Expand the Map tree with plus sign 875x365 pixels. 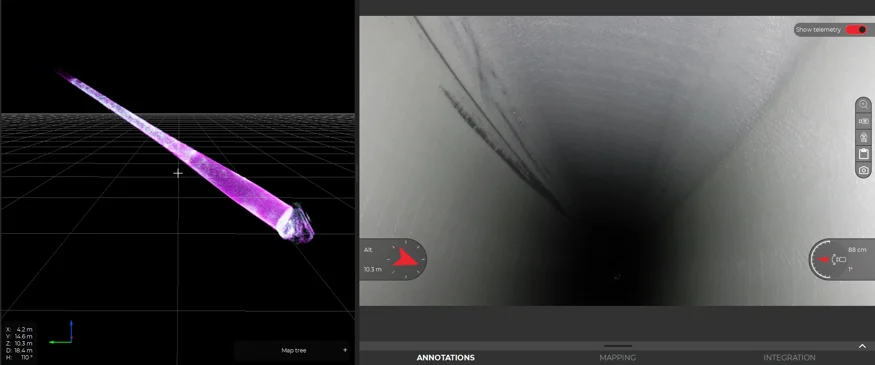(345, 350)
